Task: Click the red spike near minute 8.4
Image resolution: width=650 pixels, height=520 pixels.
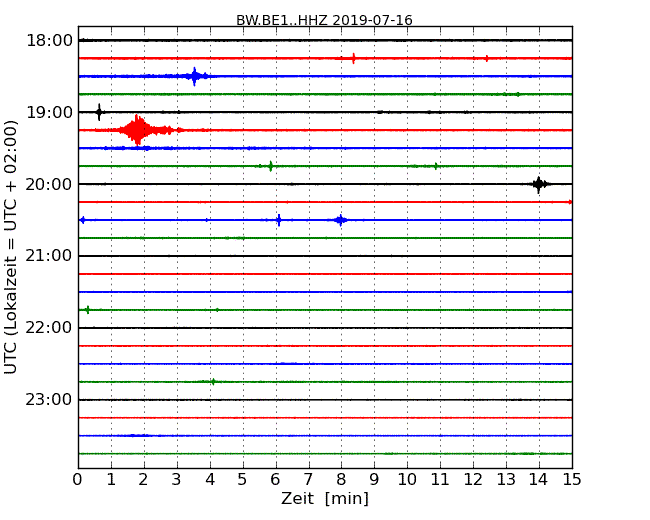Action: pos(353,58)
